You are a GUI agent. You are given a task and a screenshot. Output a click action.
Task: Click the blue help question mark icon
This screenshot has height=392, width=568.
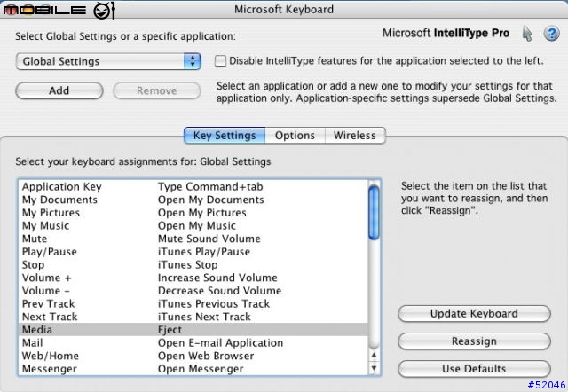pos(551,34)
